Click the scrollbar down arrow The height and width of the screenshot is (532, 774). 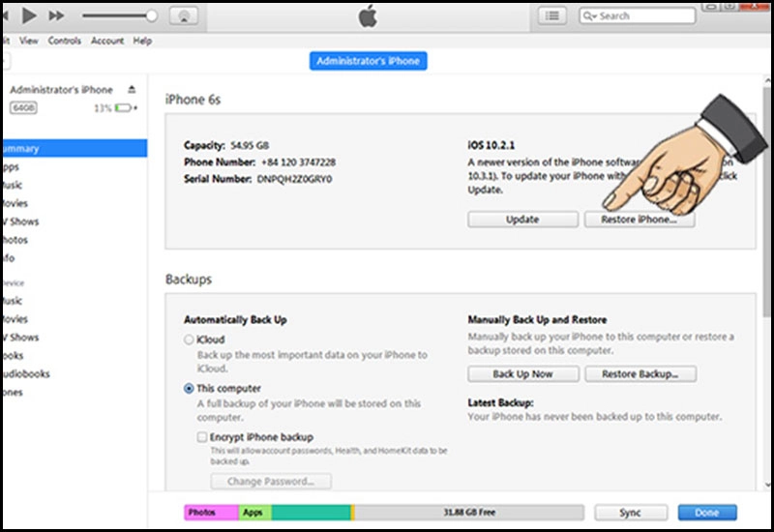(x=767, y=485)
